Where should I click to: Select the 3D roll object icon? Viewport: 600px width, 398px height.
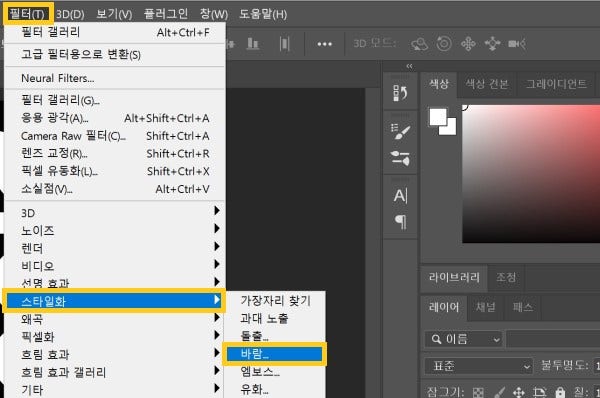pos(444,44)
